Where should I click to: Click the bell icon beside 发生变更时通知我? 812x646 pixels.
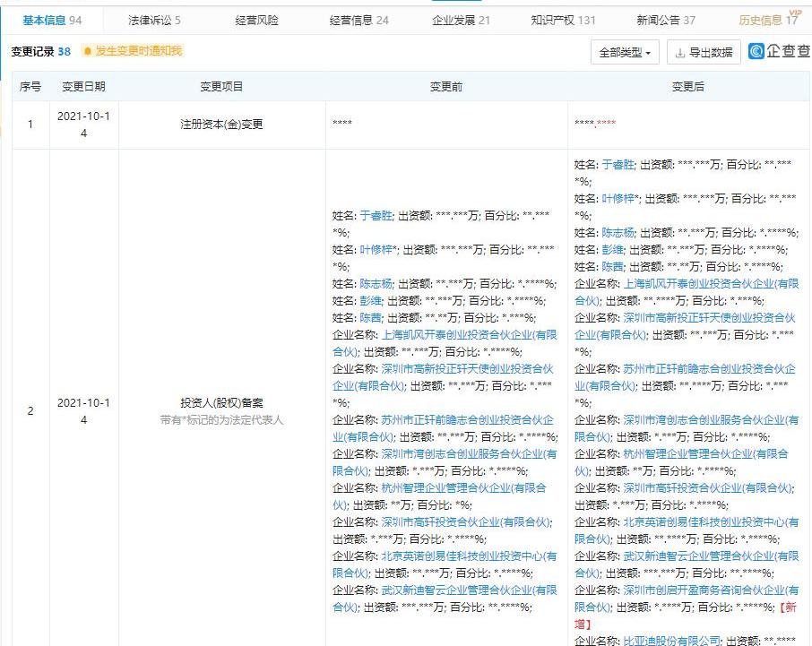tap(88, 51)
